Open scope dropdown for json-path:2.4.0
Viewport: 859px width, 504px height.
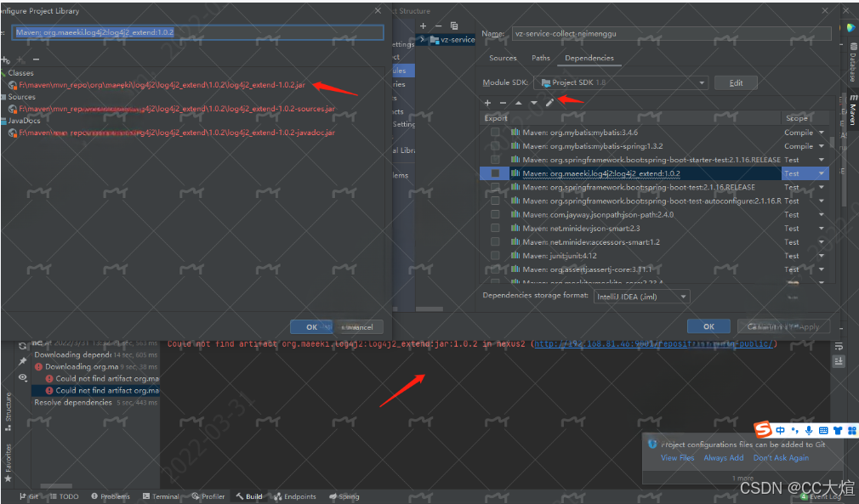[822, 214]
